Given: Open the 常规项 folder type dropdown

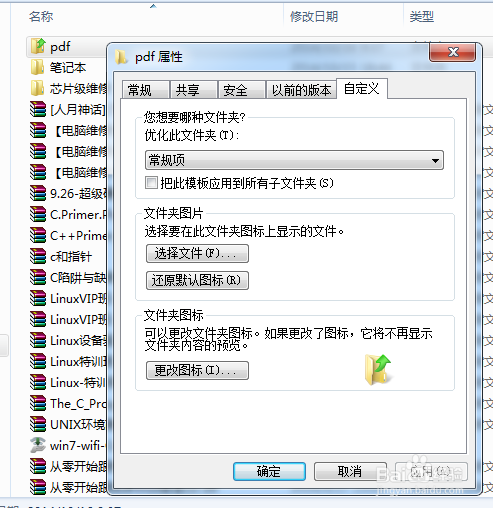Looking at the screenshot, I should [294, 160].
